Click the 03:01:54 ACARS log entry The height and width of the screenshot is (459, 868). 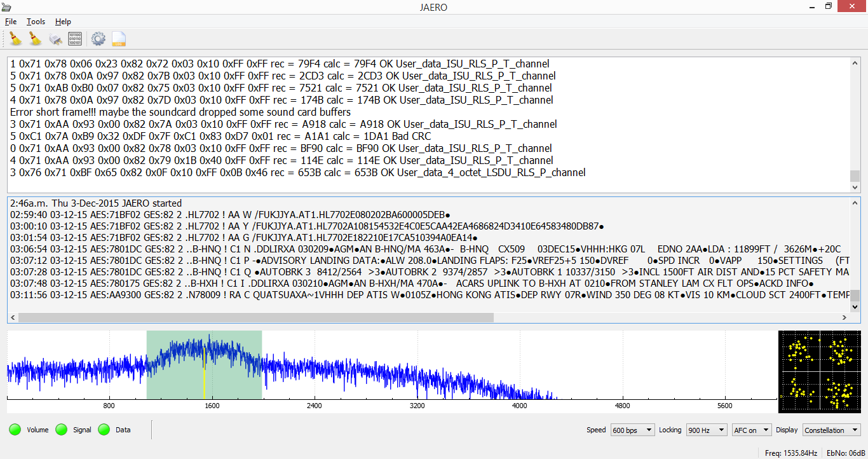pos(244,237)
